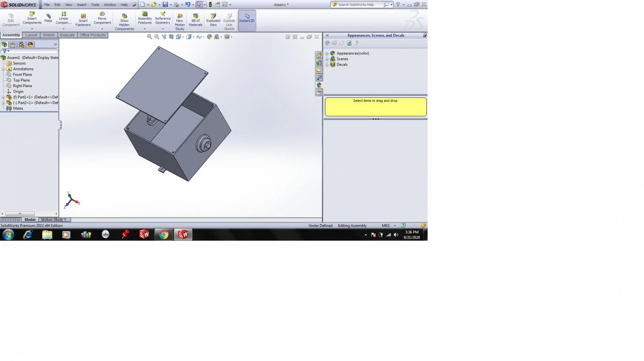Select Front Plane in the feature tree
The width and height of the screenshot is (644, 361).
coord(22,75)
